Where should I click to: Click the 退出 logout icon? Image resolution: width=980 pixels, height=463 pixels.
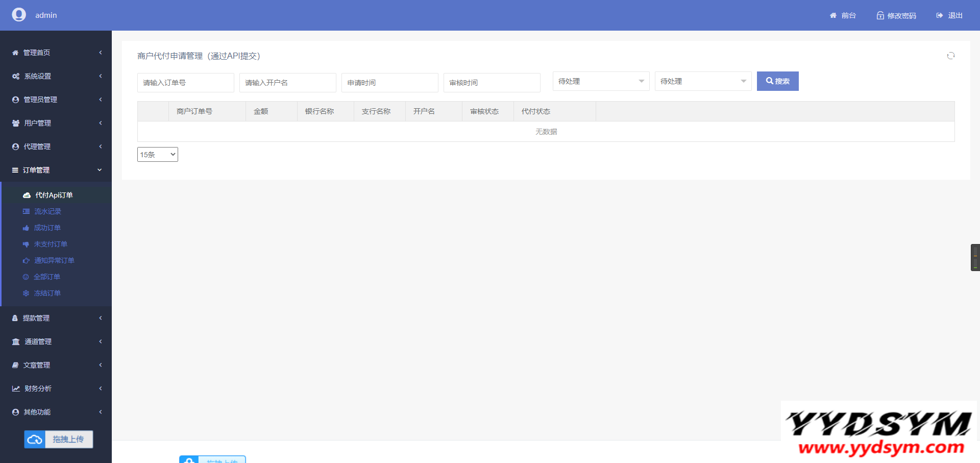click(939, 15)
